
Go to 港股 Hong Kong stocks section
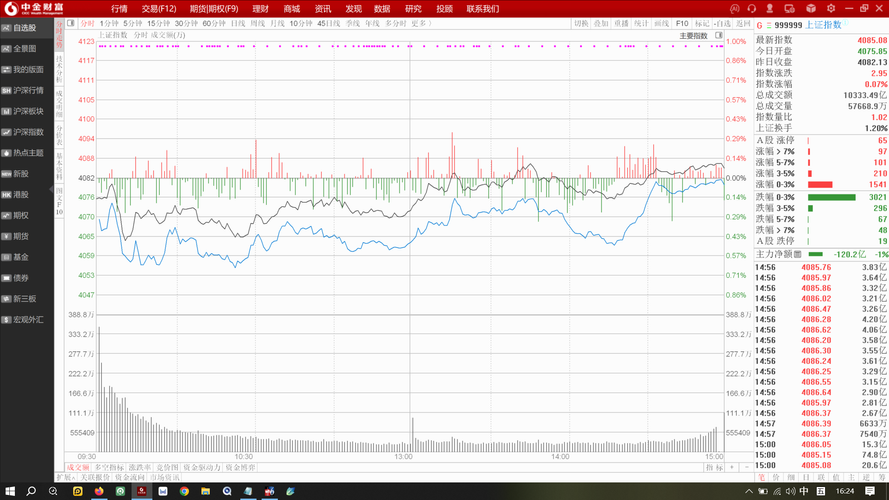[21, 194]
